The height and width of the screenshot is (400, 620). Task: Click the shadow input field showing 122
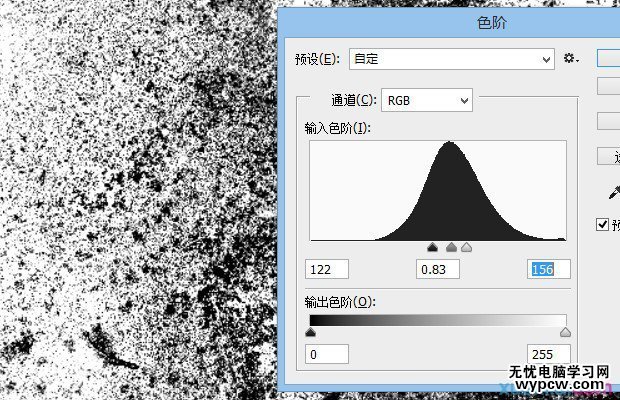click(327, 269)
